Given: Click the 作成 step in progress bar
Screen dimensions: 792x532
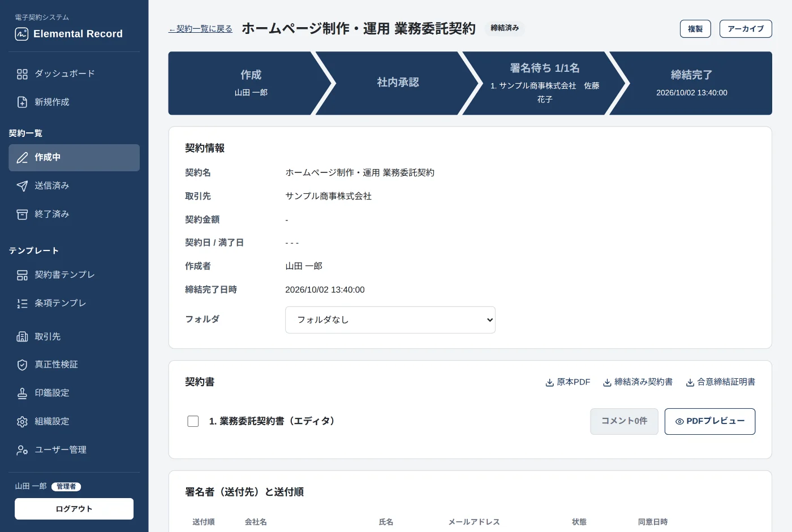Looking at the screenshot, I should pos(251,83).
